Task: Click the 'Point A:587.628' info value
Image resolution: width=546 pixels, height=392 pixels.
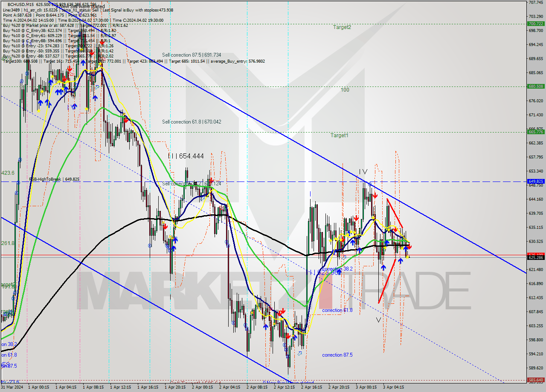Action: 17,15
